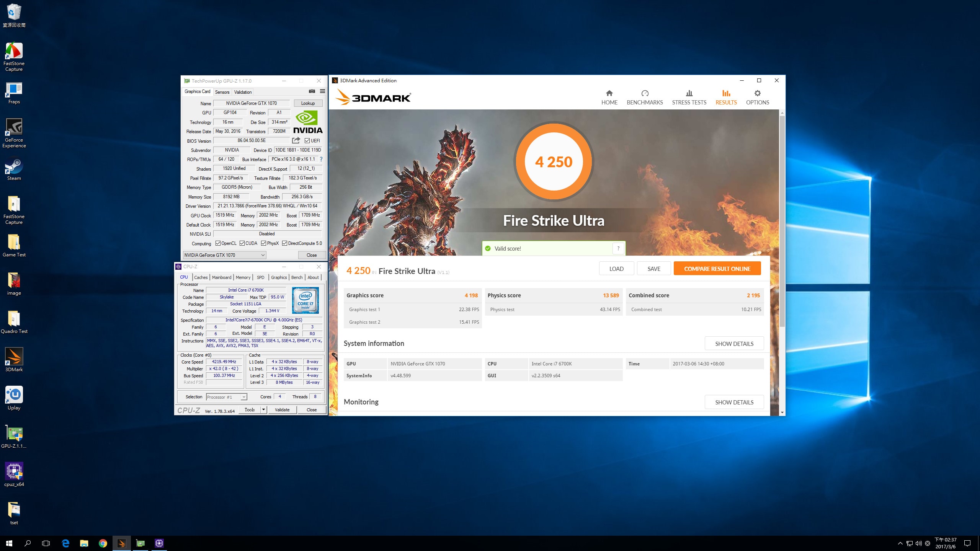Open Chrome from the taskbar
This screenshot has width=980, height=551.
tap(103, 543)
